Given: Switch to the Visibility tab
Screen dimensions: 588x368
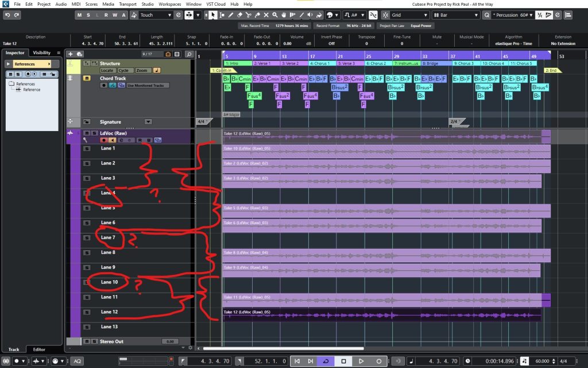Looking at the screenshot, I should click(x=41, y=53).
